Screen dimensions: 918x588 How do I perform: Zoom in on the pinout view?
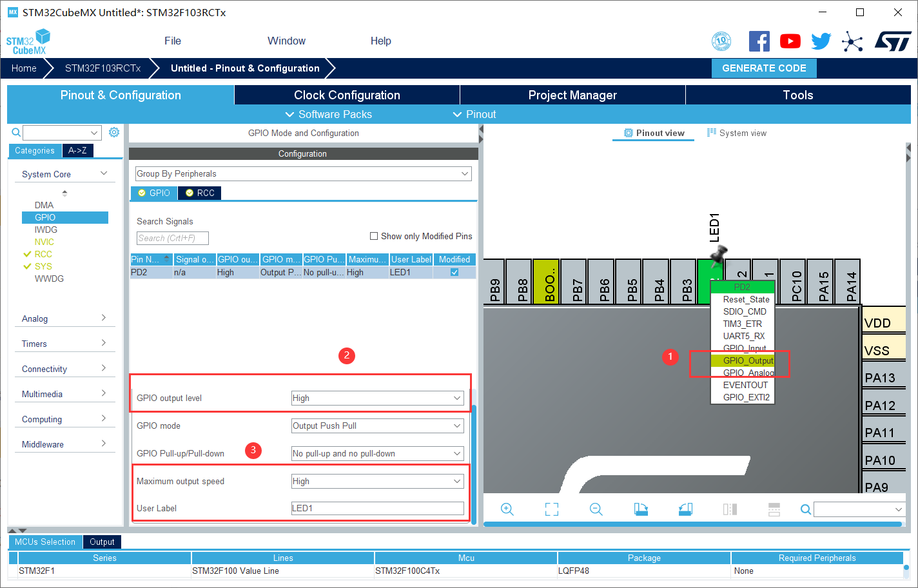pyautogui.click(x=507, y=509)
